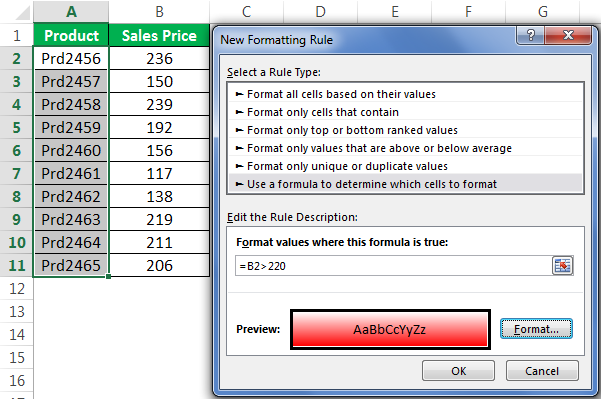Select column A header
The image size is (601, 399).
click(71, 11)
